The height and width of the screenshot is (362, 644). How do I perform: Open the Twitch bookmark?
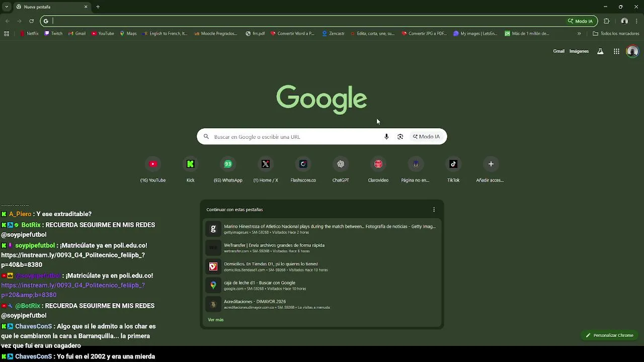coord(53,34)
